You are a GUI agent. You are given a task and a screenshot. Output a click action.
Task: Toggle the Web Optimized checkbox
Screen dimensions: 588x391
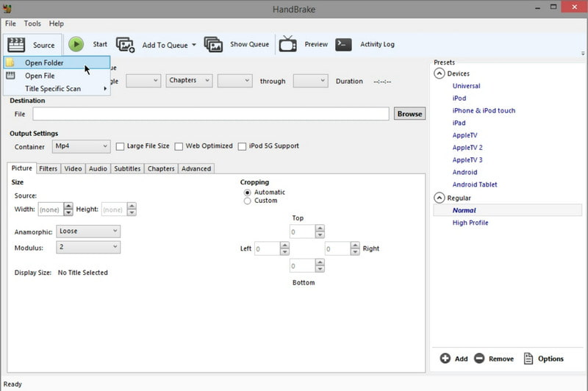[x=179, y=146]
